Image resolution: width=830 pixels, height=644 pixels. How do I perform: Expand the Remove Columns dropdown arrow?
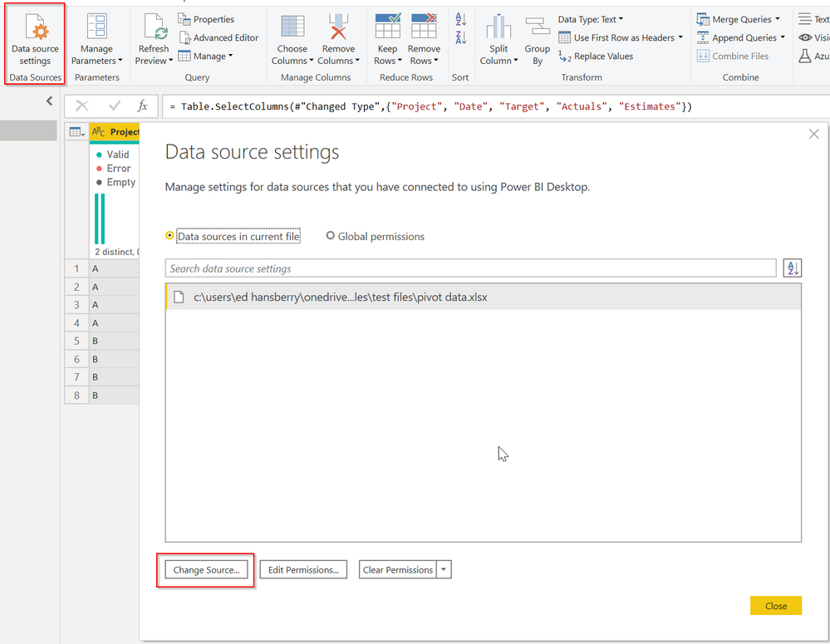[357, 61]
